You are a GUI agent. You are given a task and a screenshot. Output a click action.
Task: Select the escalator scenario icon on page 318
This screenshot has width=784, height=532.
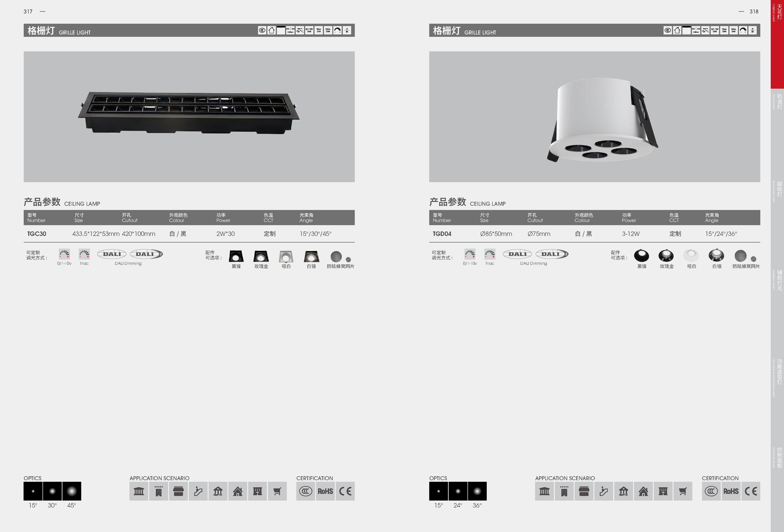pyautogui.click(x=603, y=491)
